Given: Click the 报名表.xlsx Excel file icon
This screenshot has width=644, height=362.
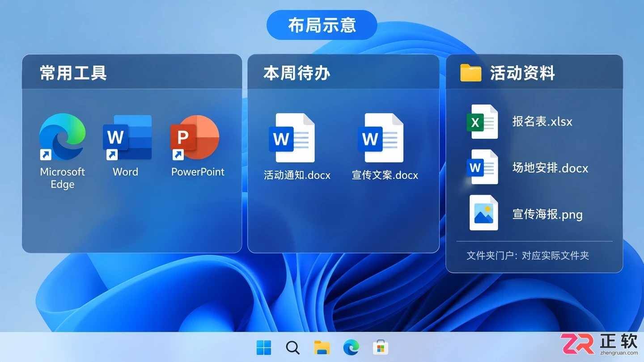Looking at the screenshot, I should click(x=482, y=122).
